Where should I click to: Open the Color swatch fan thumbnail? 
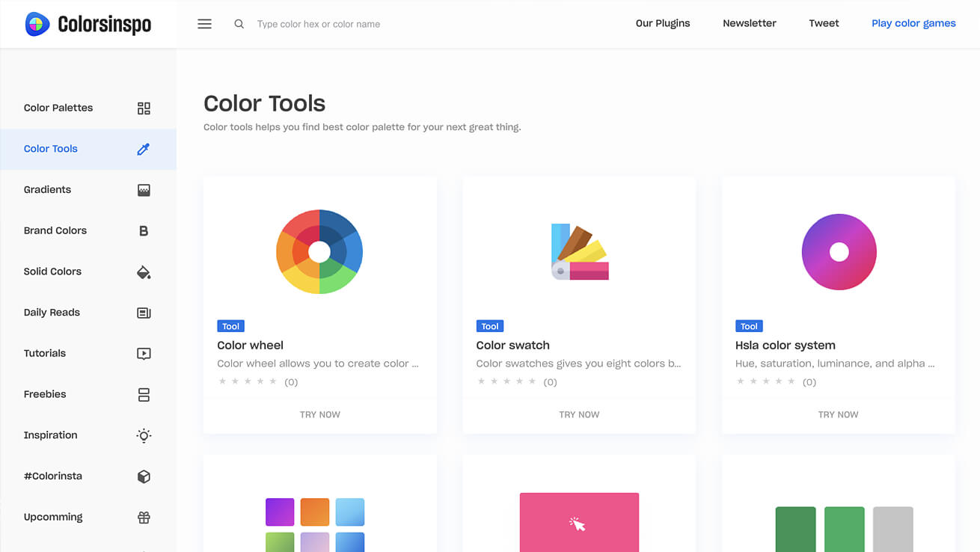tap(579, 252)
